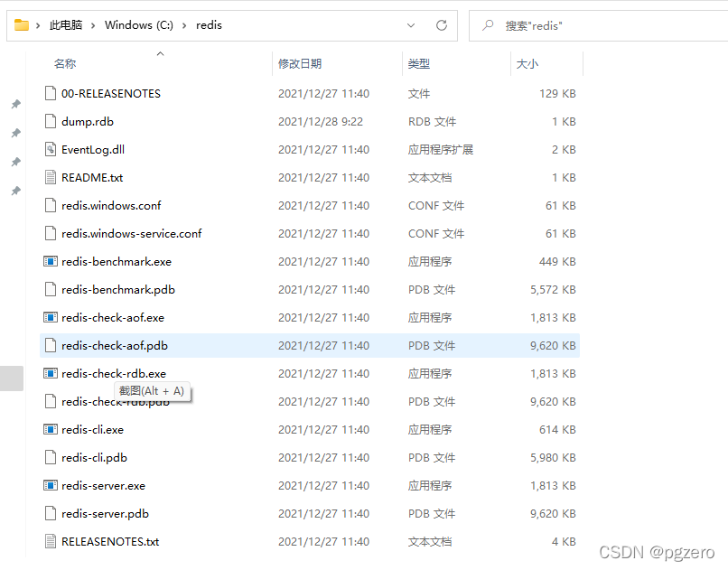728x570 pixels.
Task: Click the redis-check-aof.pdb file icon
Action: coord(51,345)
